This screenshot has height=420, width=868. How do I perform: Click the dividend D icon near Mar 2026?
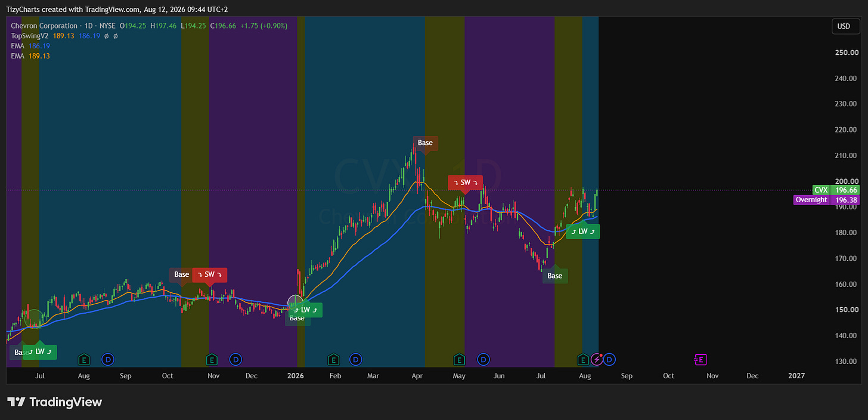(356, 359)
